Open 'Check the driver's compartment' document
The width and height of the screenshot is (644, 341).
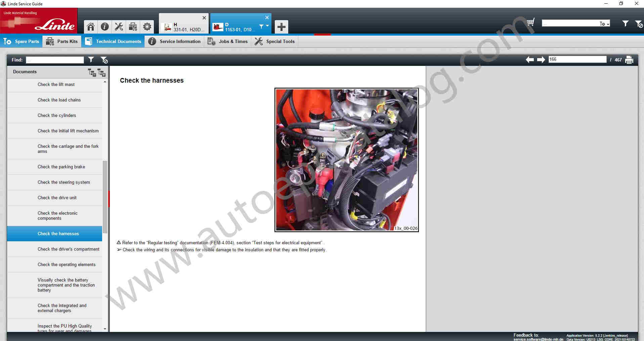pyautogui.click(x=54, y=249)
